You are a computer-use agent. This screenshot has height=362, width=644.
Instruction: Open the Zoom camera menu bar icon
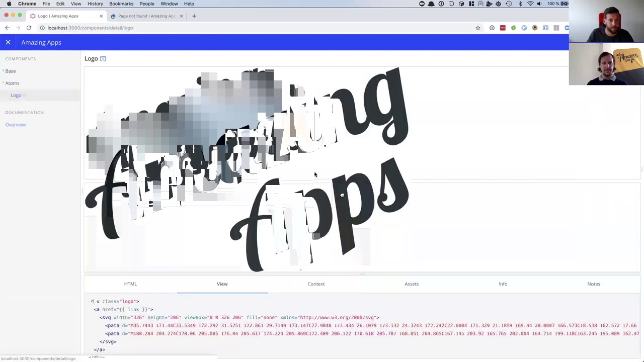click(422, 4)
